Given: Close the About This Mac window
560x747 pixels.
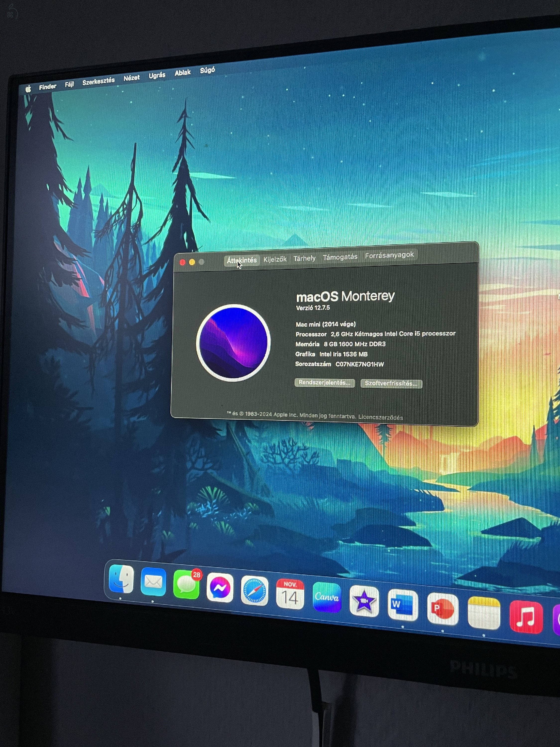Looking at the screenshot, I should coord(182,262).
